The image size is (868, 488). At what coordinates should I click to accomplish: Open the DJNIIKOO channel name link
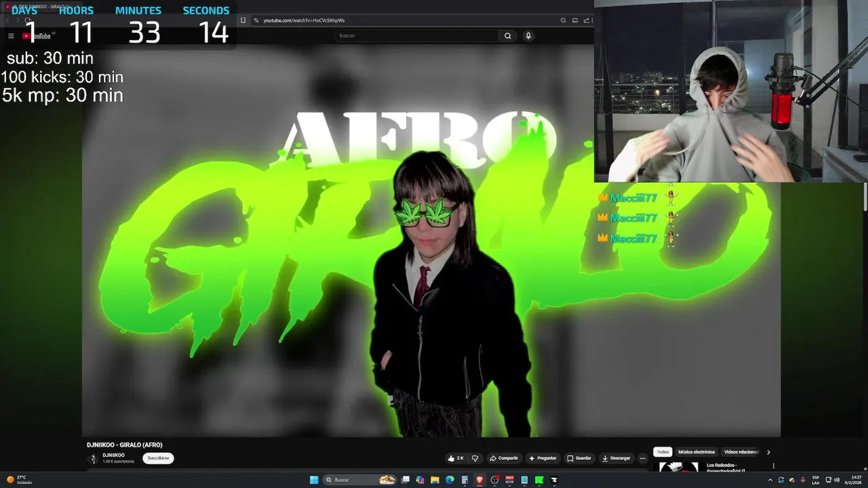(x=114, y=455)
